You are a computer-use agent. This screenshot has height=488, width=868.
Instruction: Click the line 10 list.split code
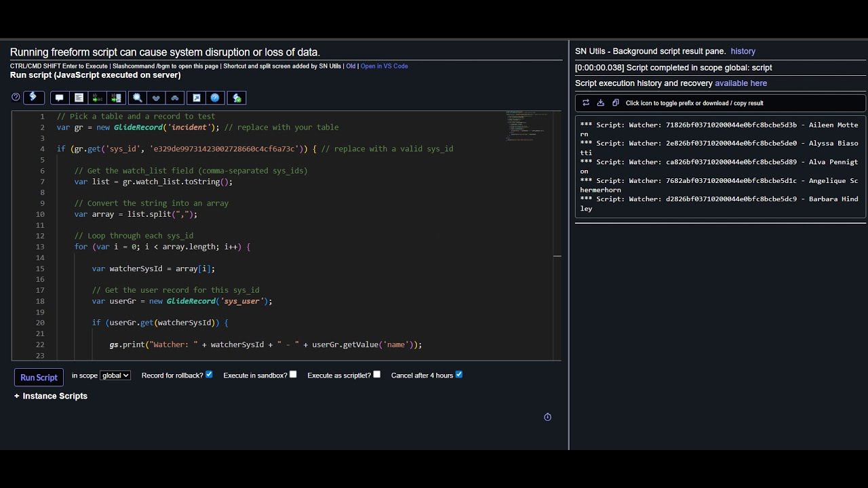click(136, 214)
